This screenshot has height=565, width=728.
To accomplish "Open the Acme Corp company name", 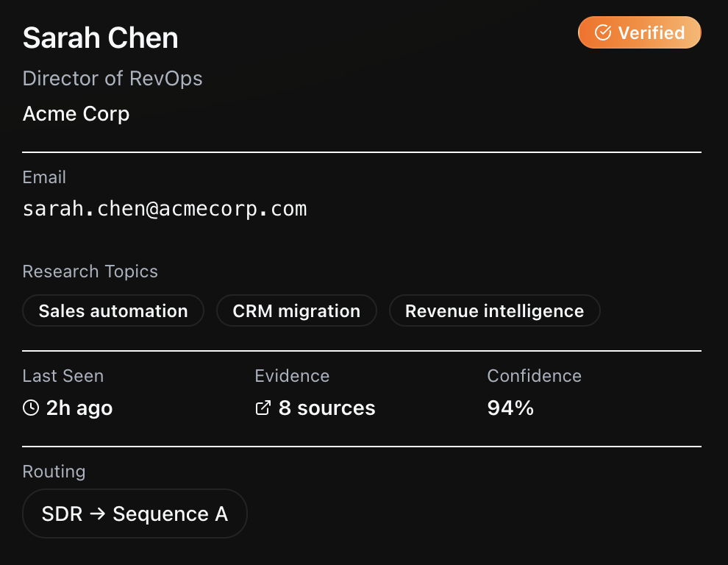I will point(76,114).
